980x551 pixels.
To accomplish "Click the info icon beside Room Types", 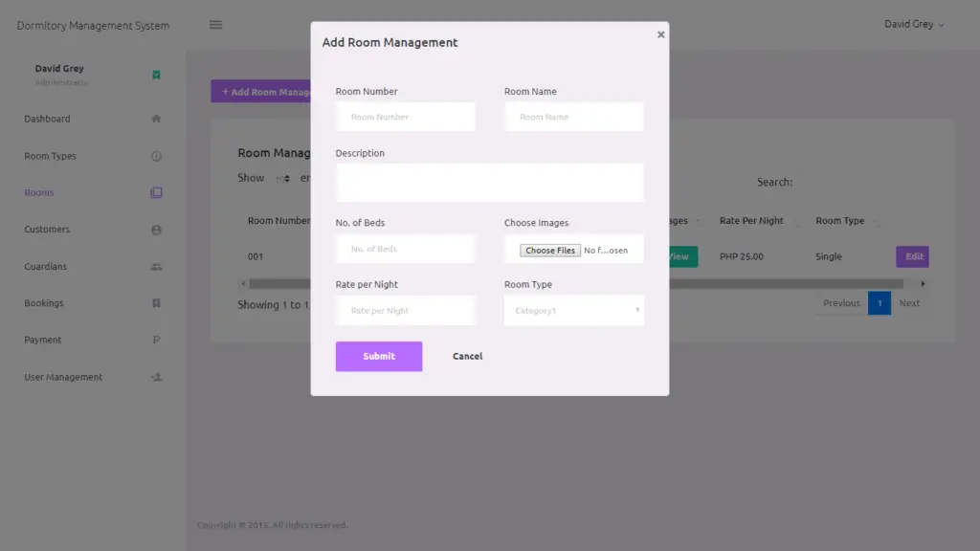I will tap(156, 155).
